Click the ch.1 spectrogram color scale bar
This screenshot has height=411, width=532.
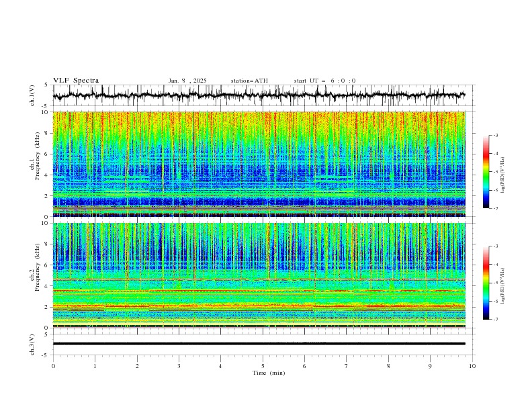coord(486,172)
